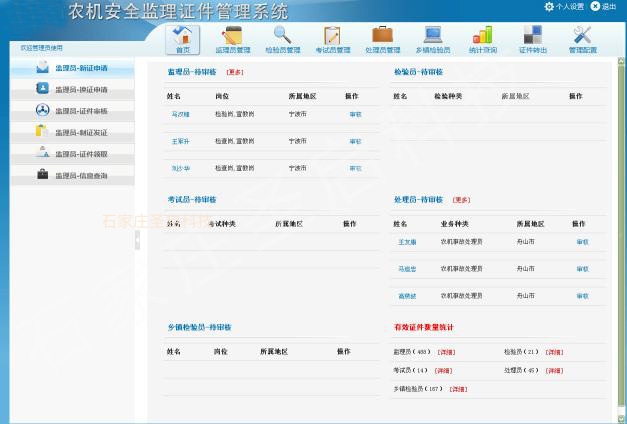This screenshot has width=627, height=424.
Task: Click the yellow clipboard icon beside 监理员-制证发证
Action: click(x=42, y=131)
